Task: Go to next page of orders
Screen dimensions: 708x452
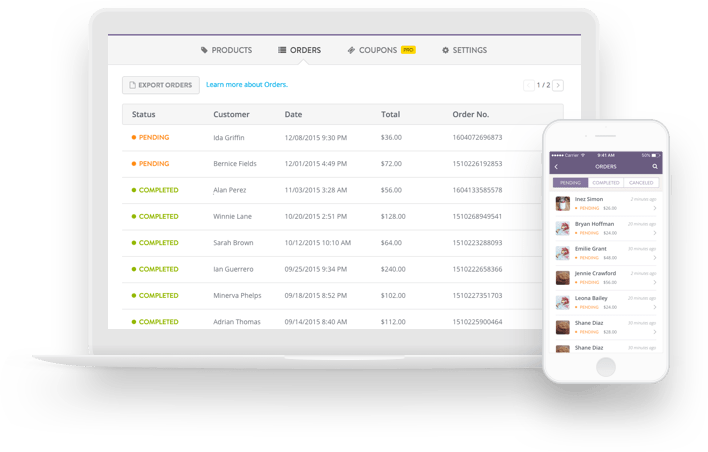Action: [558, 85]
